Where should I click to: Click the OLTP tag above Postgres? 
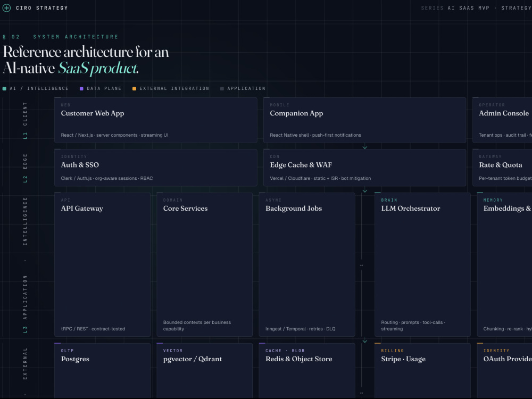pos(67,351)
